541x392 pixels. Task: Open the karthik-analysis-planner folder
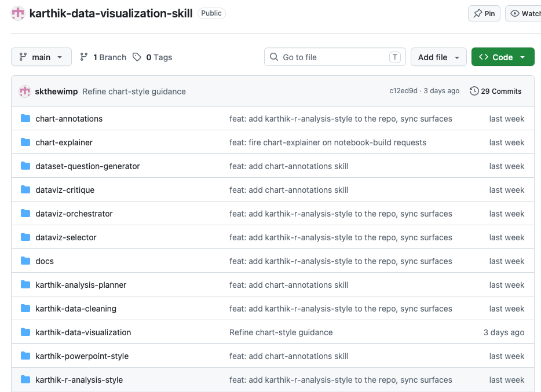81,285
